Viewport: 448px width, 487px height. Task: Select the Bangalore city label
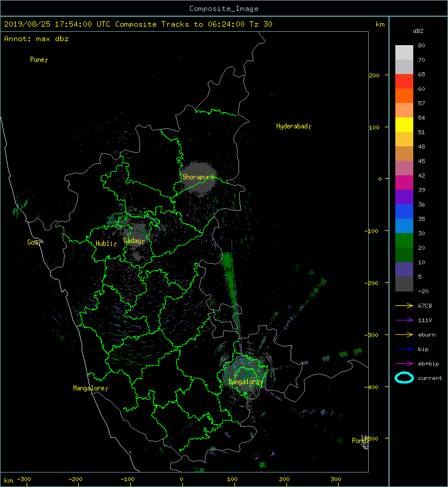(244, 382)
